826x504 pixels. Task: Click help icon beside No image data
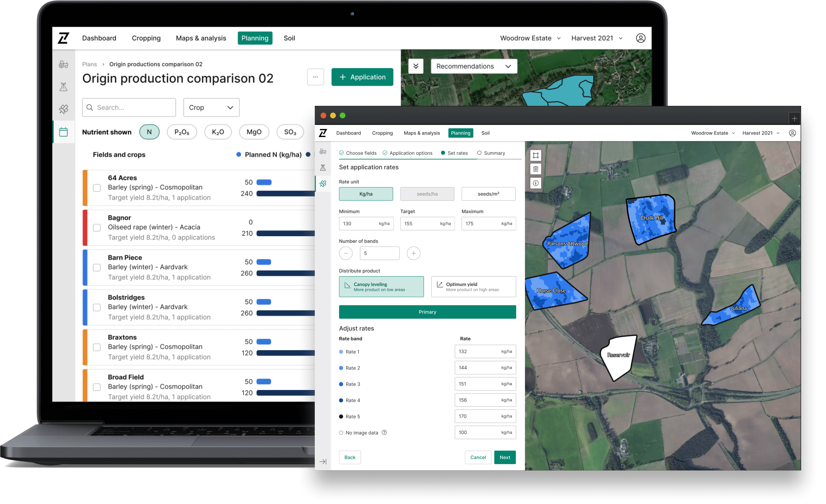[x=384, y=432]
